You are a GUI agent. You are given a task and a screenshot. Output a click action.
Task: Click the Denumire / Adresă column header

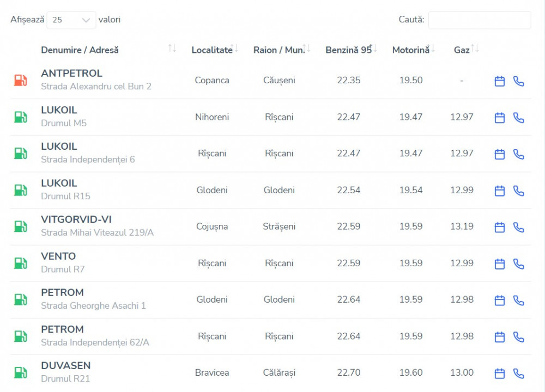80,50
